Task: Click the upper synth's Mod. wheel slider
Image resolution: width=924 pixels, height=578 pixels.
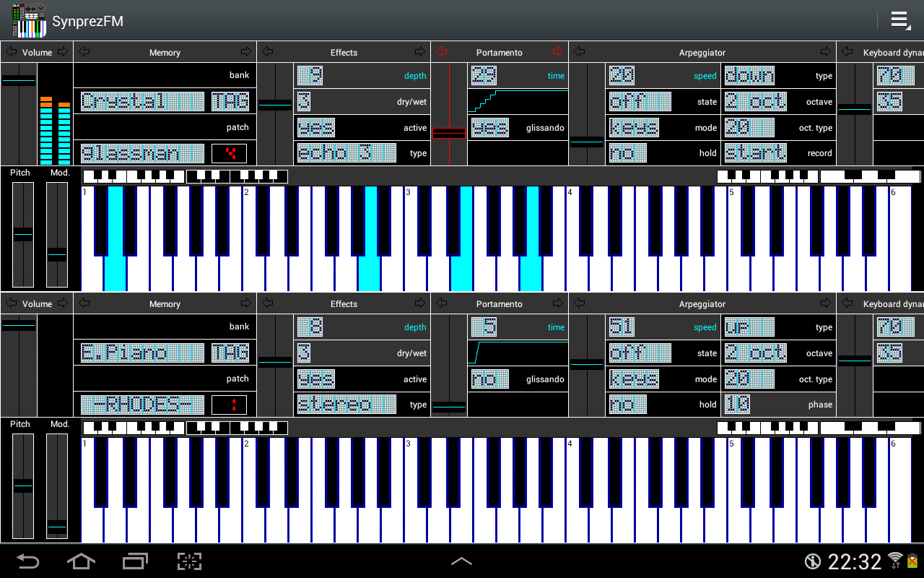Action: pos(57,235)
